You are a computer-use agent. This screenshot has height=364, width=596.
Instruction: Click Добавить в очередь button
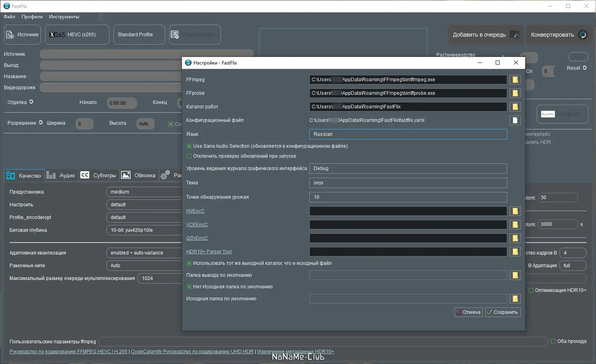point(486,35)
